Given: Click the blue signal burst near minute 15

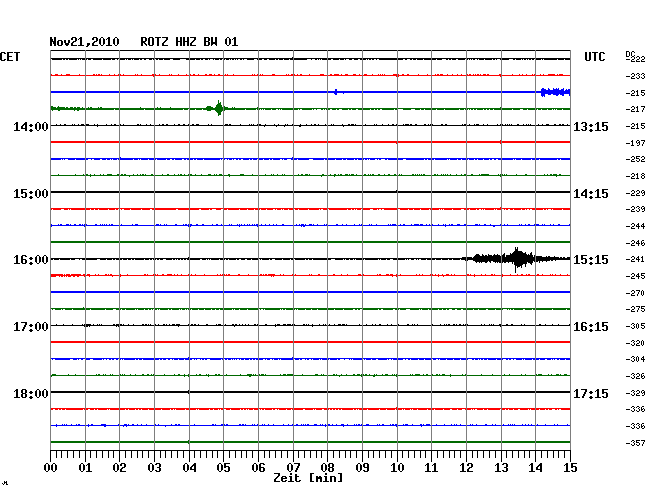Looking at the screenshot, I should pyautogui.click(x=555, y=92).
